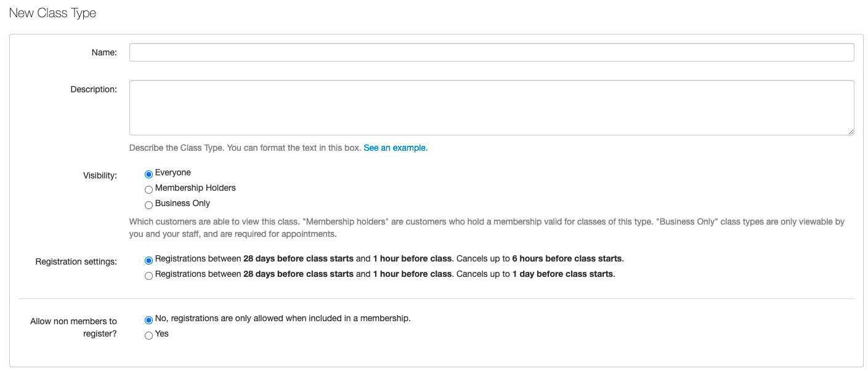Click the 'Describe the Class Type' hint text
The width and height of the screenshot is (868, 371).
point(245,148)
